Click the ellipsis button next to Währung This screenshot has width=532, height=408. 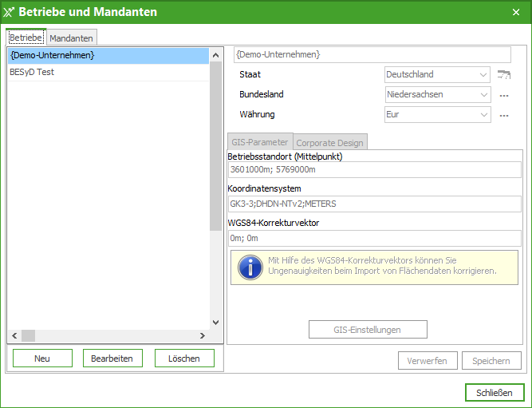pyautogui.click(x=503, y=115)
